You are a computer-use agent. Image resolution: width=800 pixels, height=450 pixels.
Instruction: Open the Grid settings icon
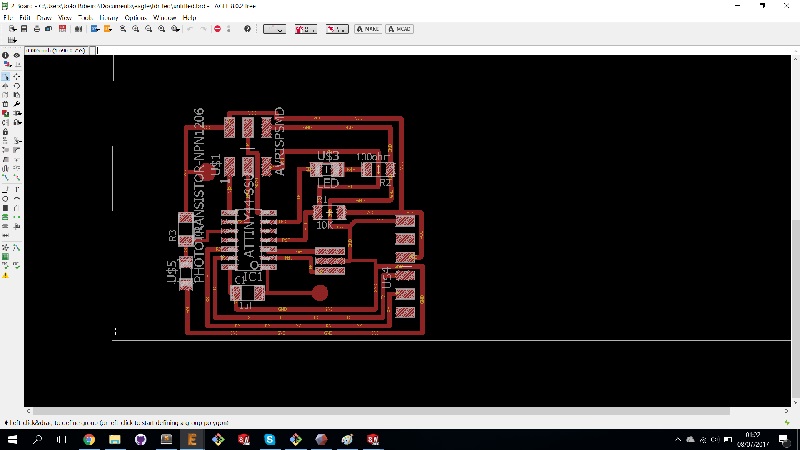click(12, 40)
